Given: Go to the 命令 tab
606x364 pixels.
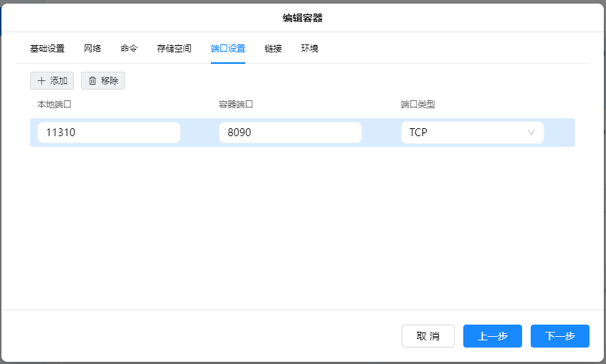Looking at the screenshot, I should click(129, 49).
